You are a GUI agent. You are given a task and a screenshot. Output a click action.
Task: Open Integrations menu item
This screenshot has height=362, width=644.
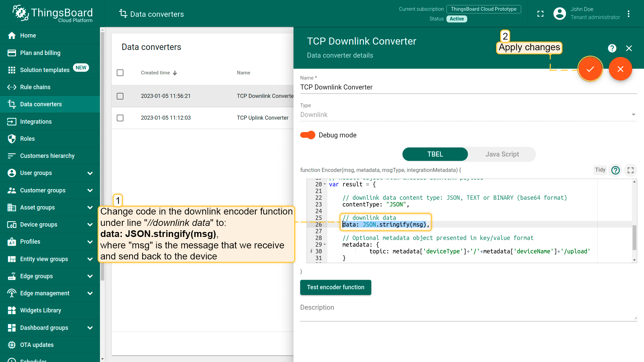click(x=50, y=122)
